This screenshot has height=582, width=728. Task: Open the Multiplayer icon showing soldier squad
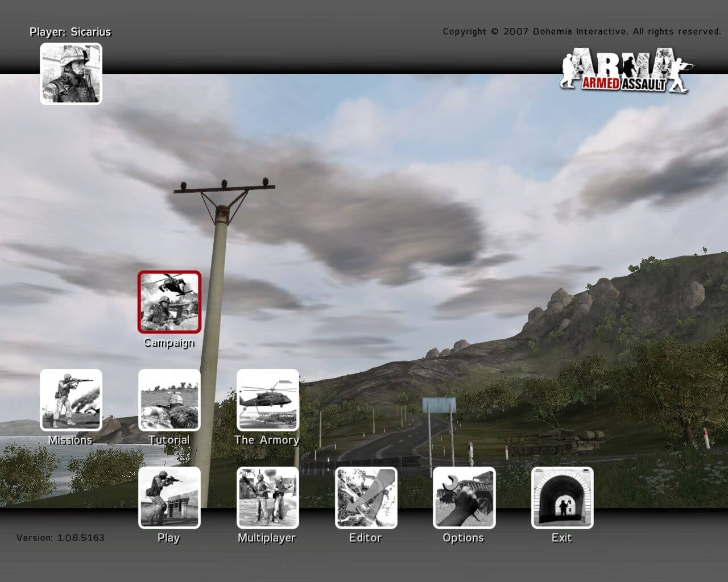(268, 498)
